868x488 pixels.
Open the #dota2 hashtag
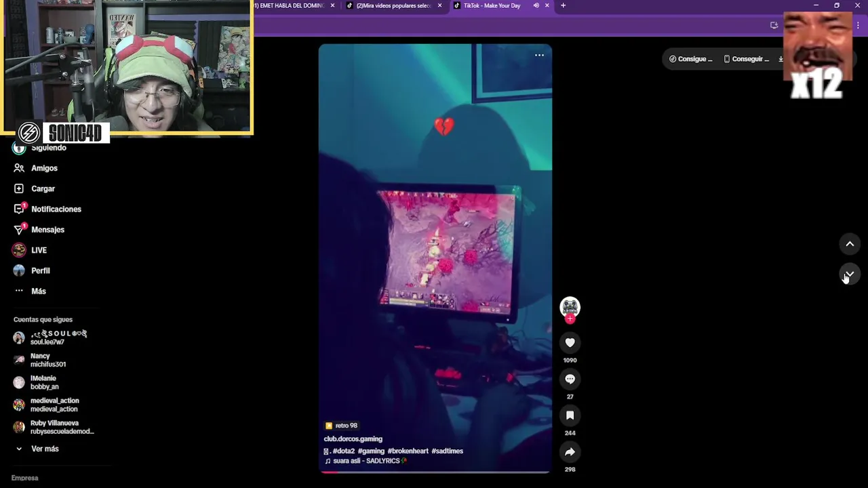point(344,451)
